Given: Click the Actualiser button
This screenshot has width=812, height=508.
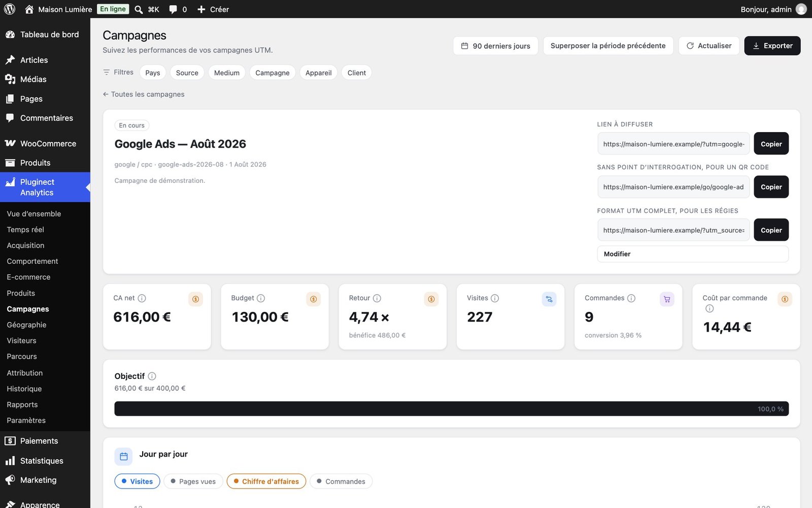Looking at the screenshot, I should (709, 46).
